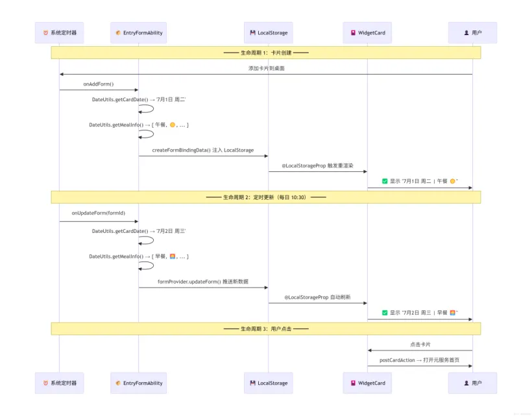Click the green checkmark beside 显示 7月2日 周三
The image size is (532, 416).
pos(385,313)
